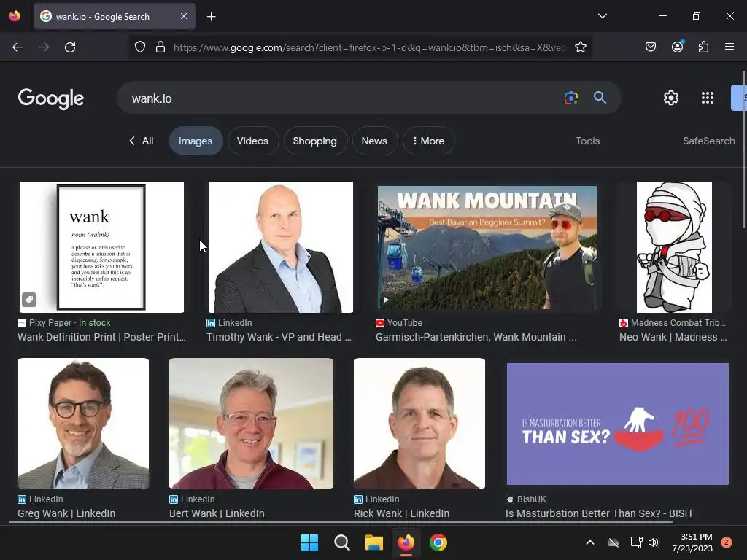Viewport: 747px width, 560px height.
Task: Open the Rick Wank photo thumbnail
Action: [419, 424]
